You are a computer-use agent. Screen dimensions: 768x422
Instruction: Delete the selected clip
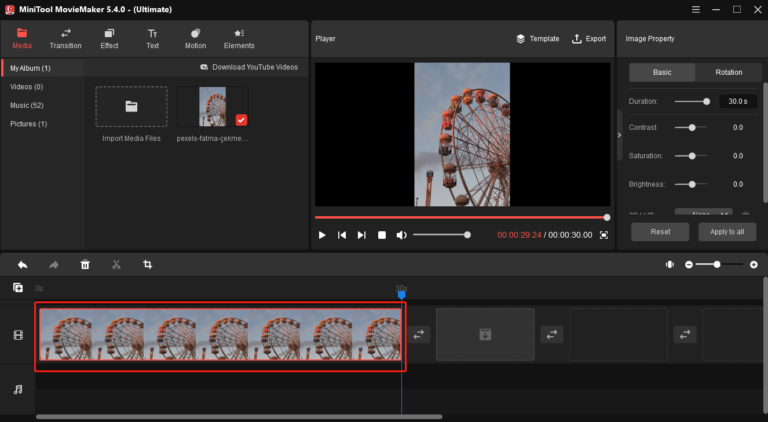pos(85,264)
